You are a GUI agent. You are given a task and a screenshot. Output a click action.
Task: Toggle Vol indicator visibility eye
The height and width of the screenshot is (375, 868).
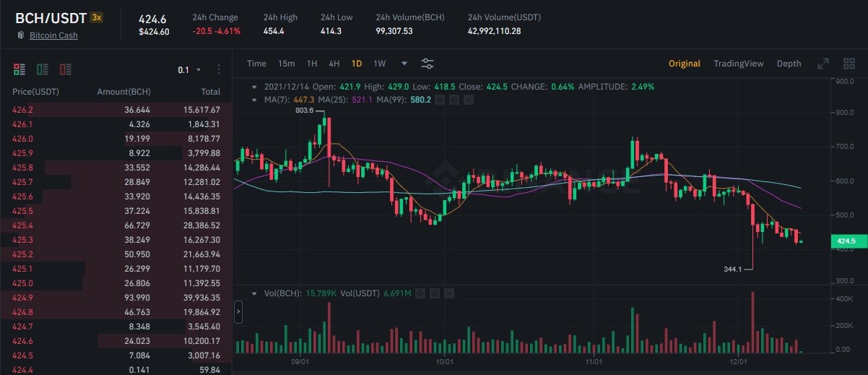coord(420,293)
